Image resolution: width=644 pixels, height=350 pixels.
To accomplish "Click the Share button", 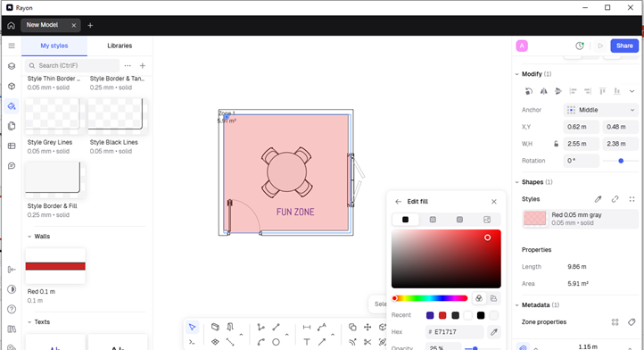I will click(x=624, y=46).
